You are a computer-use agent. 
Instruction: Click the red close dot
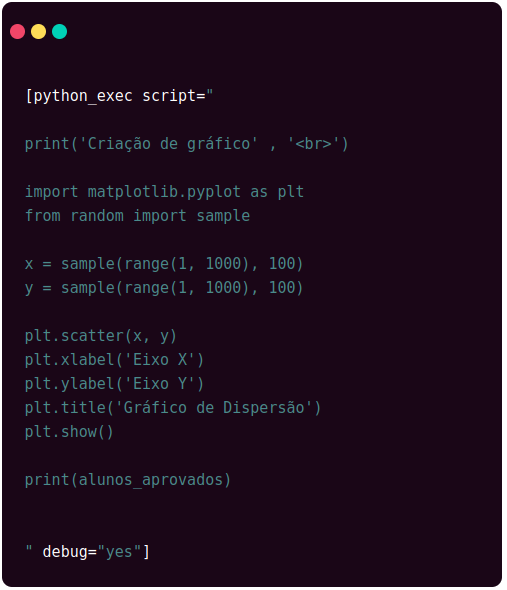(17, 32)
